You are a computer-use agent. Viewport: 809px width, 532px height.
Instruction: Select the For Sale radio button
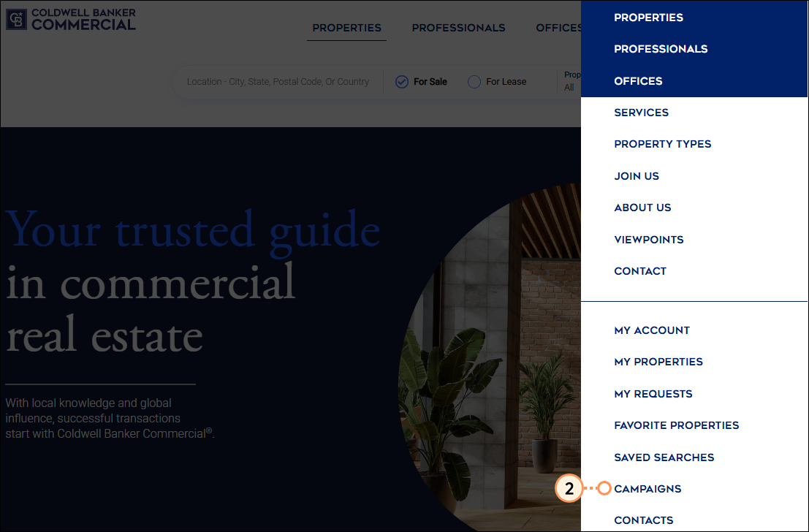pyautogui.click(x=402, y=82)
